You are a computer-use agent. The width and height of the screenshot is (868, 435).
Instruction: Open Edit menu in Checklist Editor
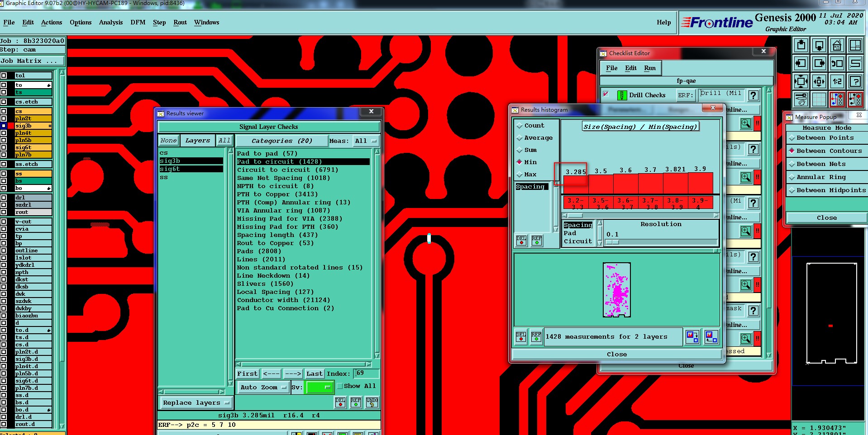coord(631,68)
